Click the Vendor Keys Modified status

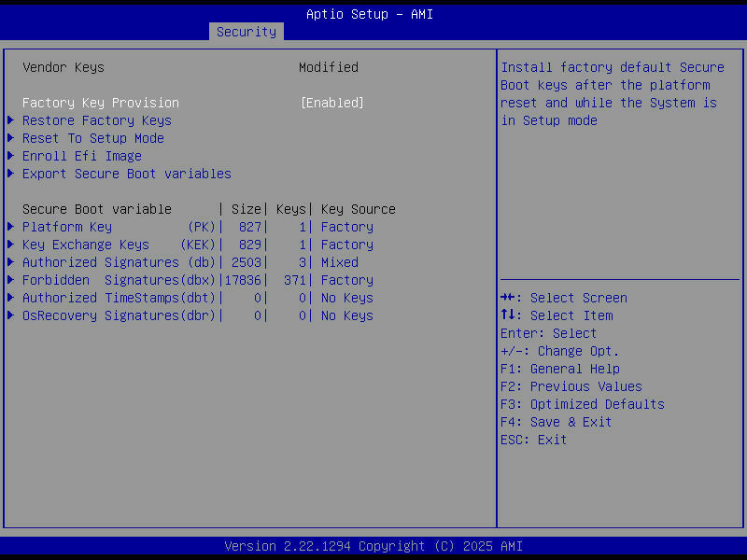[329, 66]
